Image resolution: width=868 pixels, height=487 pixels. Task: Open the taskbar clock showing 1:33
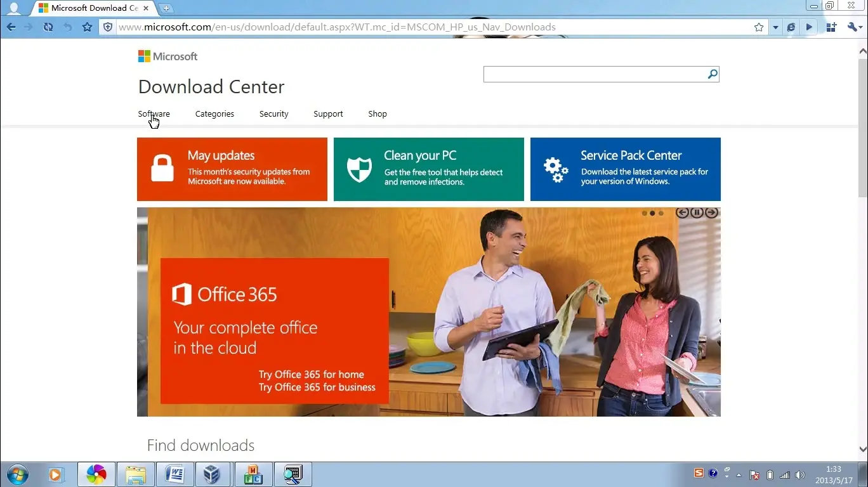tap(833, 475)
